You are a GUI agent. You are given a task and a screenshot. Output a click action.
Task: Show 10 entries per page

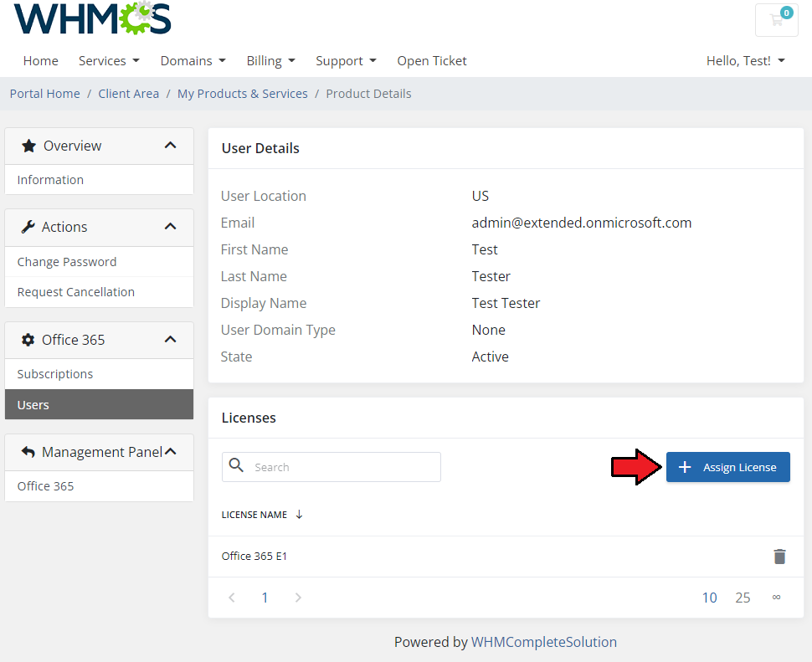[x=709, y=598]
